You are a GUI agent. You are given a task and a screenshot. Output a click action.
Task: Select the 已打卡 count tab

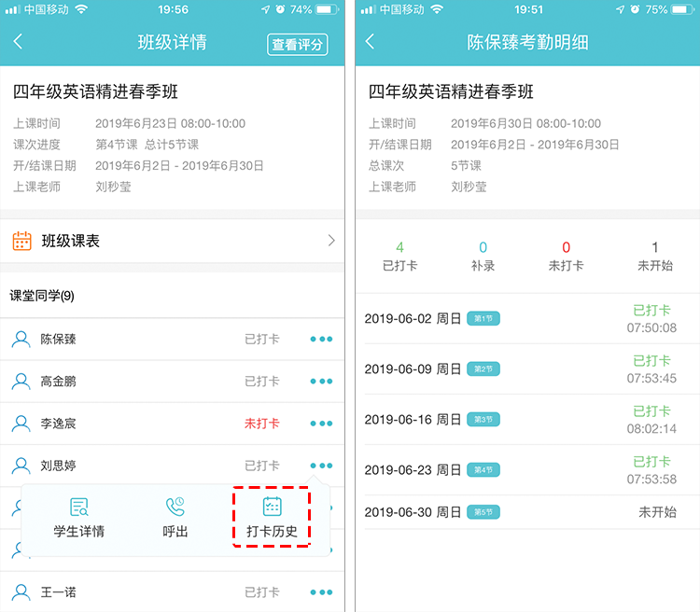(x=399, y=257)
